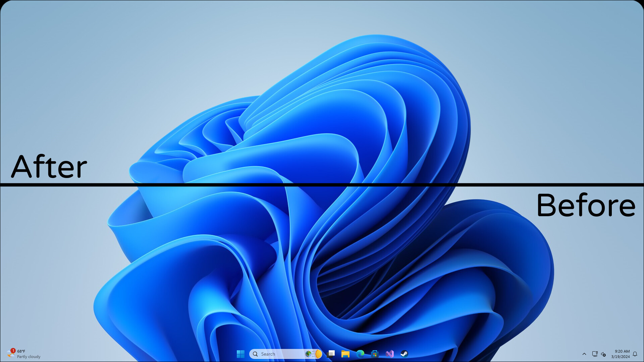Open File Explorer from the taskbar

point(345,354)
